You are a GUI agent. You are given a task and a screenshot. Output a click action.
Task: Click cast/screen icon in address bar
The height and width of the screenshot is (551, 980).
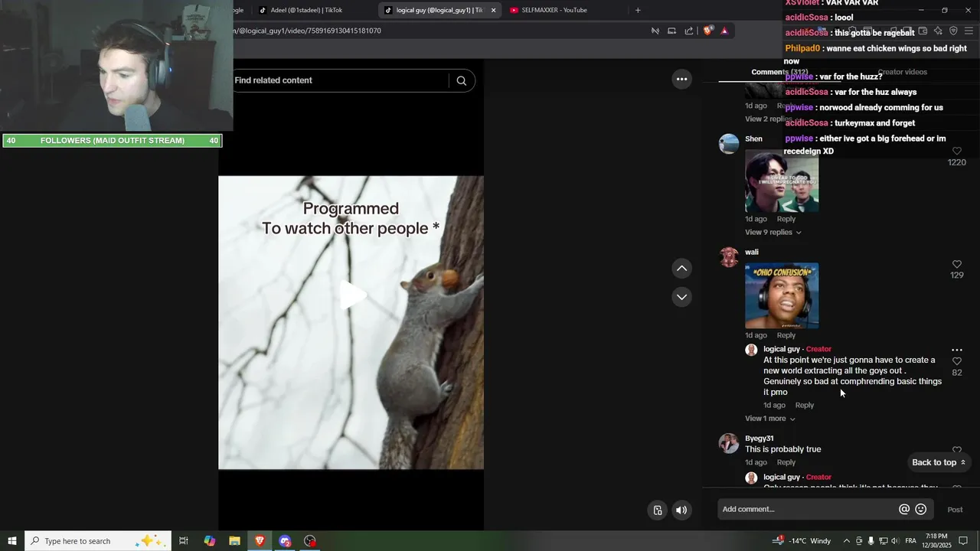(x=671, y=31)
